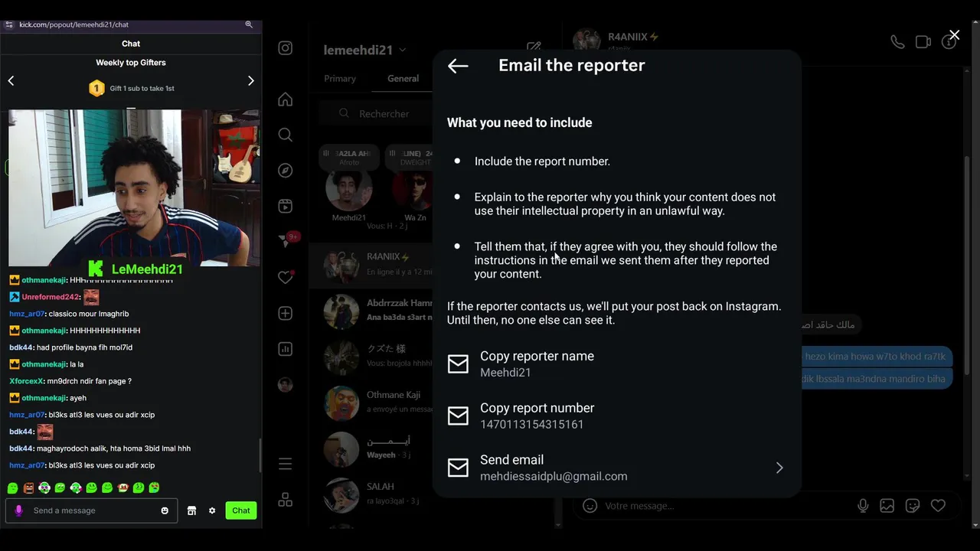Screen dimensions: 980x551
Task: Open the Othmane Kaji conversation
Action: click(x=371, y=403)
